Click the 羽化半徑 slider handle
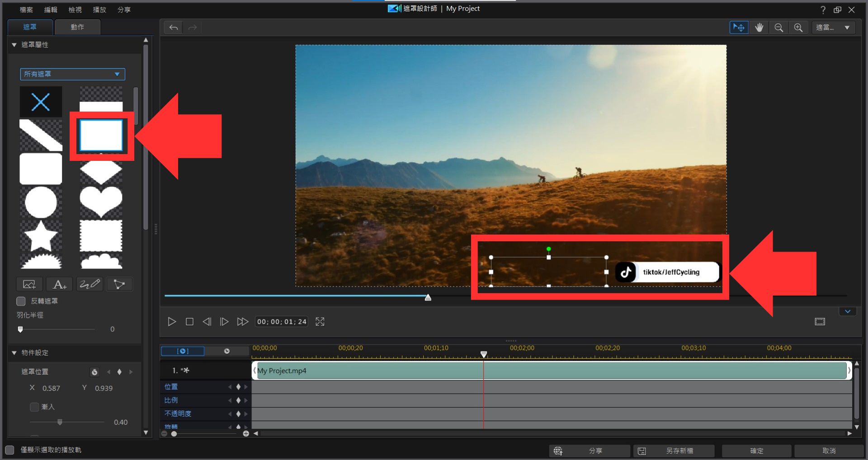 pos(20,329)
